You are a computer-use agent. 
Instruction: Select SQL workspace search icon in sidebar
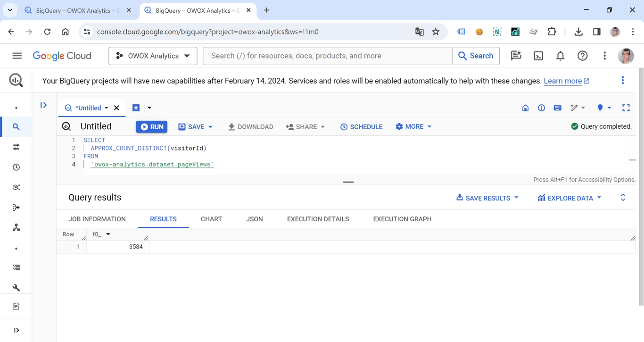tap(16, 127)
